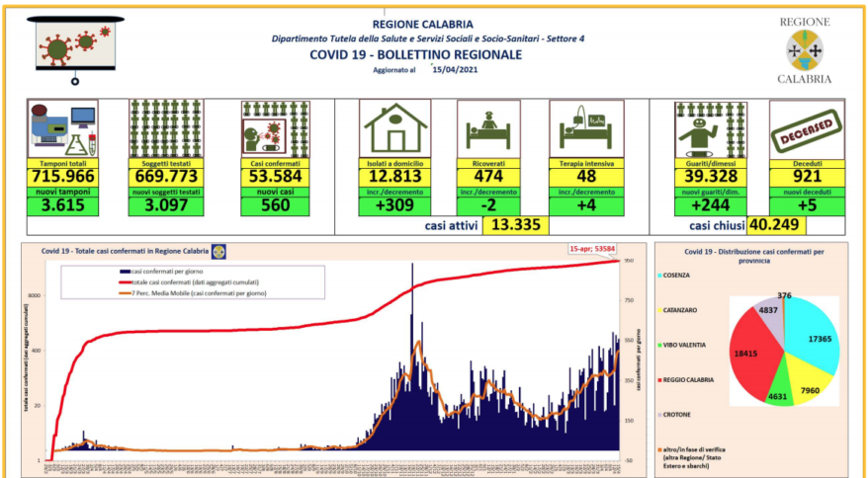Click the Regione Calabria crest logo
The image size is (868, 478).
[x=802, y=48]
